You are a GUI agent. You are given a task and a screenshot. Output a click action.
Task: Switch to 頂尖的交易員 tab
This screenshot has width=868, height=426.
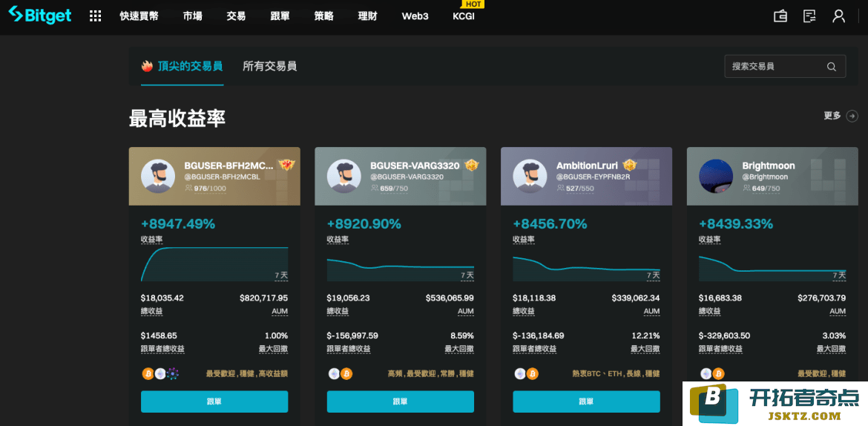(x=182, y=67)
